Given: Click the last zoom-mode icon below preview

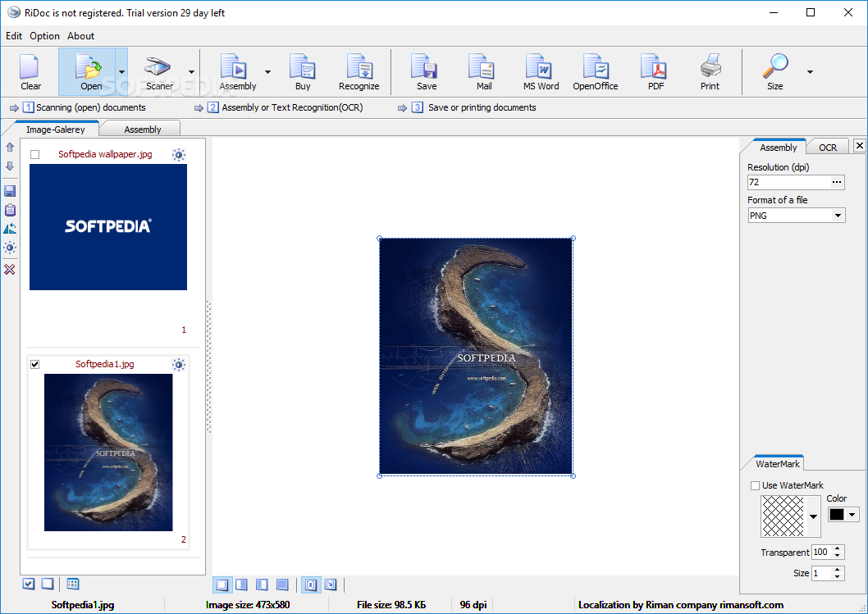Looking at the screenshot, I should [331, 584].
